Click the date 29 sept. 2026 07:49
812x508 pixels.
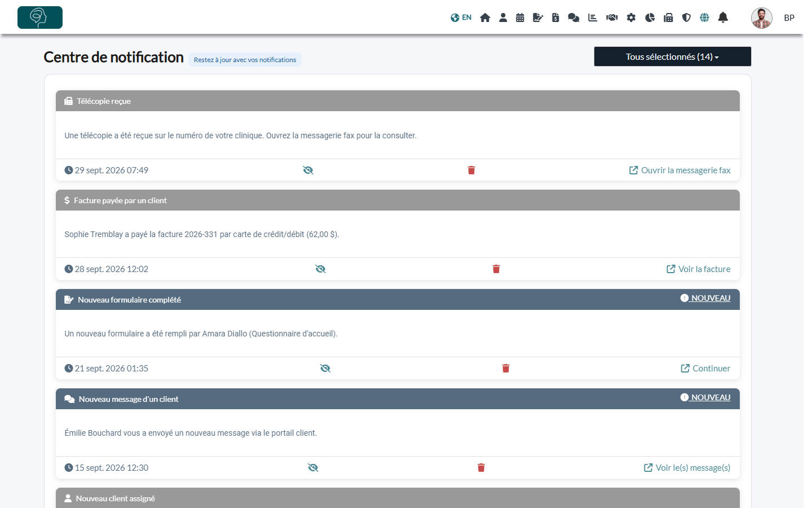[107, 170]
